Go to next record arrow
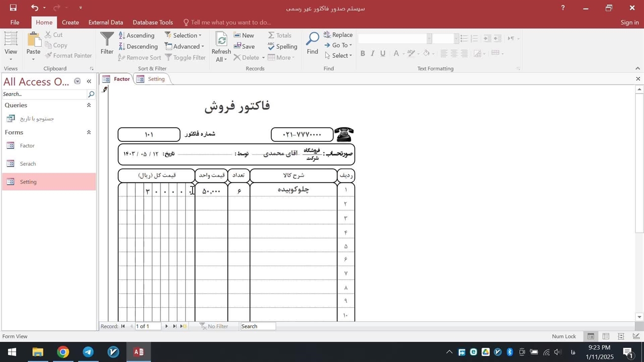The width and height of the screenshot is (644, 362). coord(167,326)
